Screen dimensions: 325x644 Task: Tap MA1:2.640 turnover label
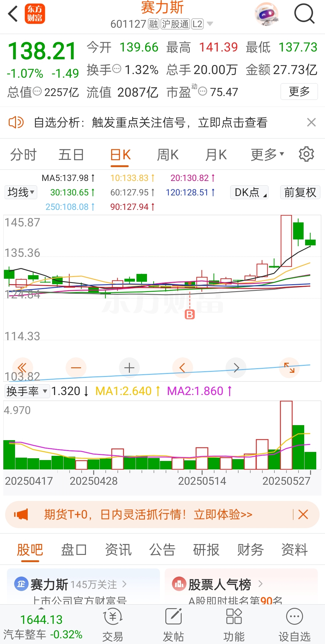click(128, 391)
